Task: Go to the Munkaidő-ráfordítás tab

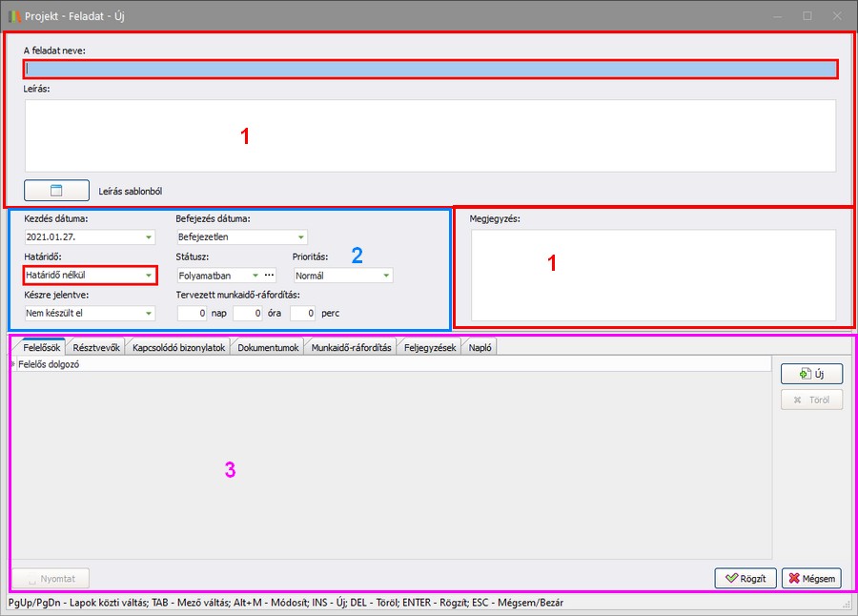Action: (351, 348)
